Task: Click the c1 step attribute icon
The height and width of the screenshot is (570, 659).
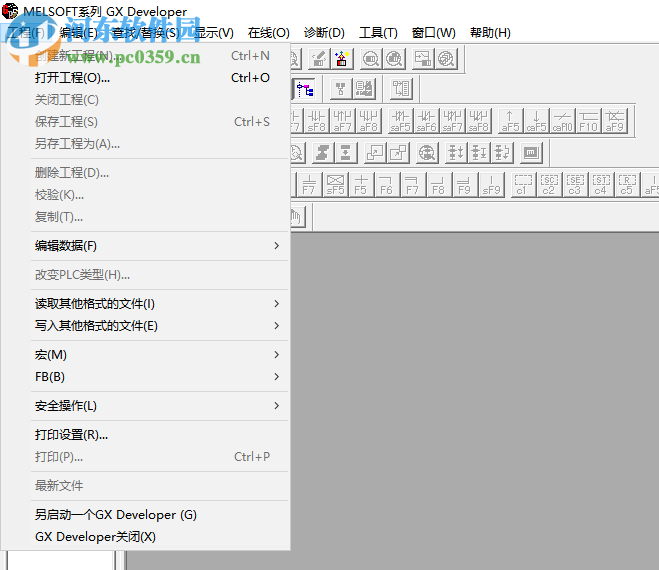Action: (523, 185)
